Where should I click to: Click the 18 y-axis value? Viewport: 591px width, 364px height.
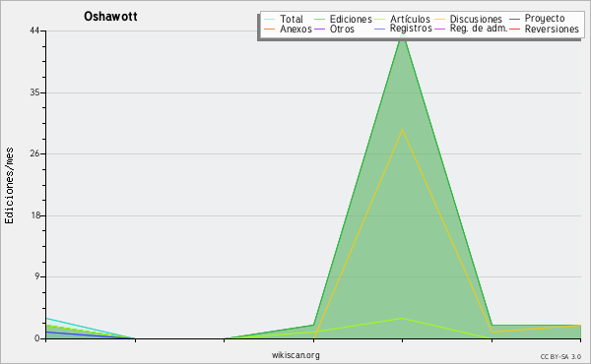34,215
